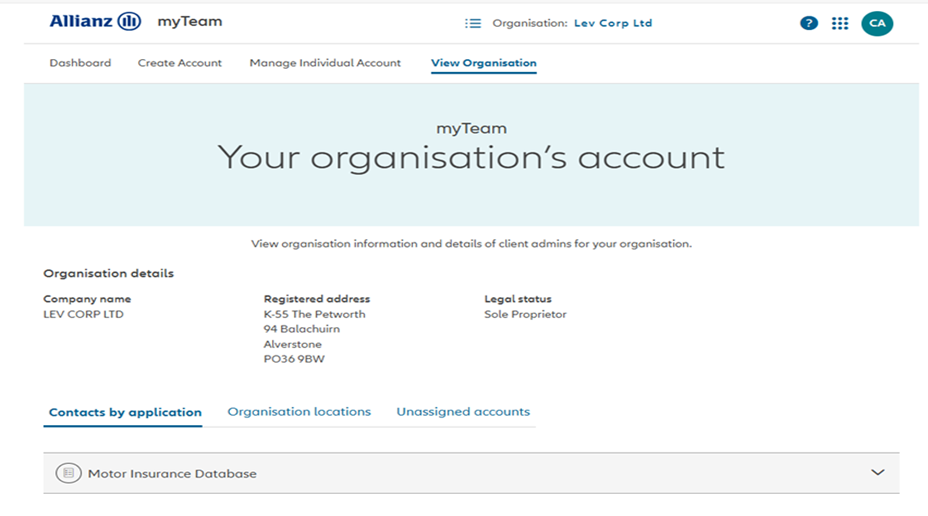Click Your organisation's account heading

471,157
